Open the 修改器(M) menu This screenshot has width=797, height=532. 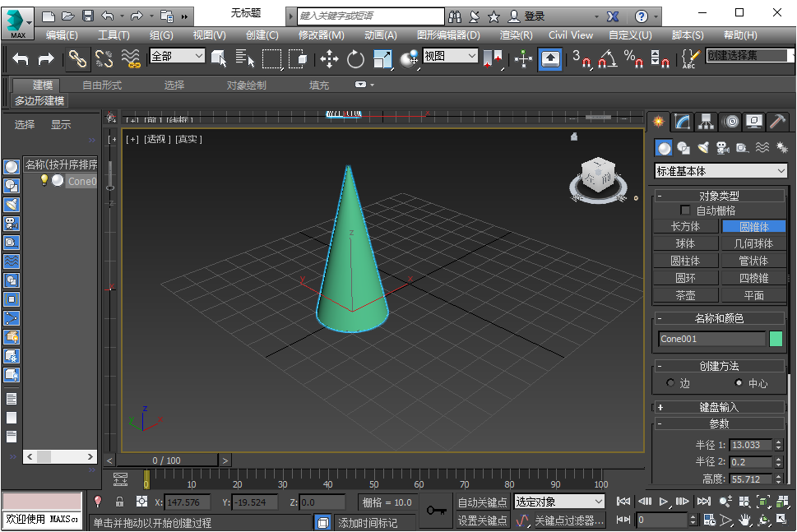(x=321, y=35)
